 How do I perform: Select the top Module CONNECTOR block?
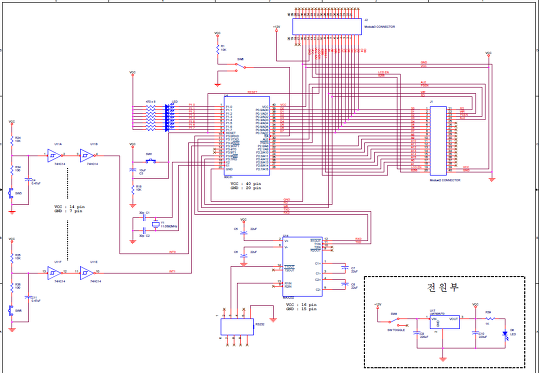coord(327,27)
